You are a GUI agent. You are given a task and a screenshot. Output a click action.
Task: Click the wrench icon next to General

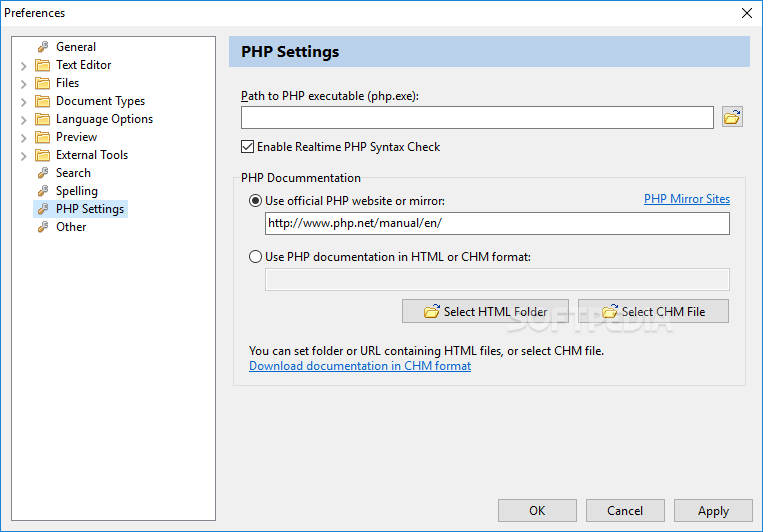(43, 47)
